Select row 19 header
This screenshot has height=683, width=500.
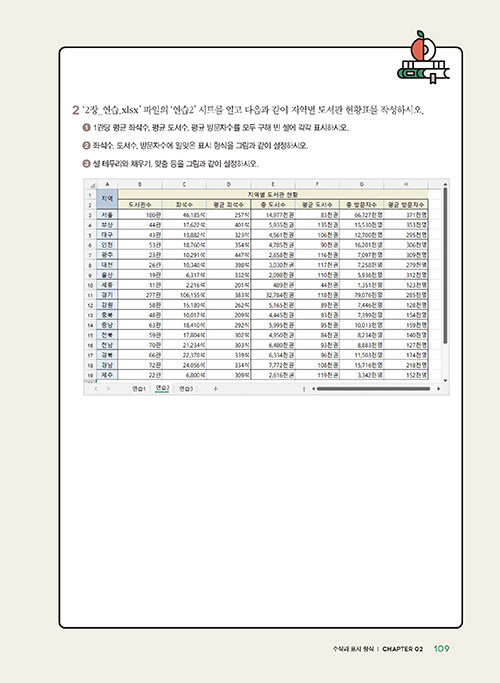pos(90,375)
